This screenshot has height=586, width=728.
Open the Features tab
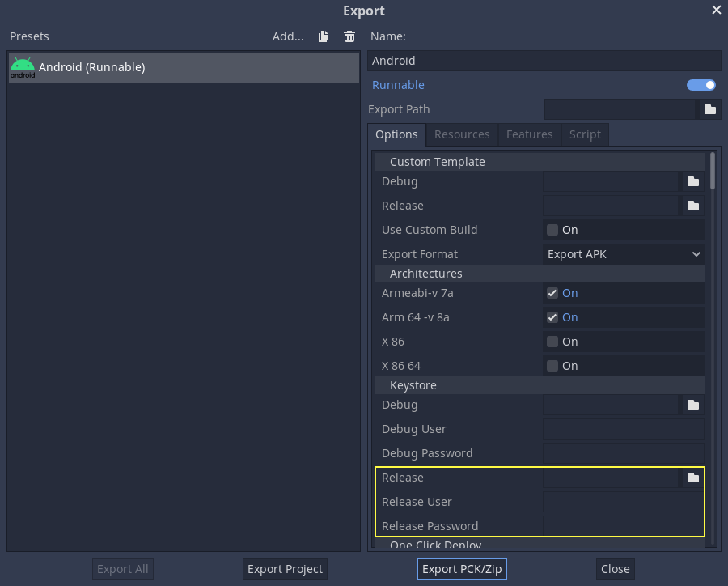529,134
